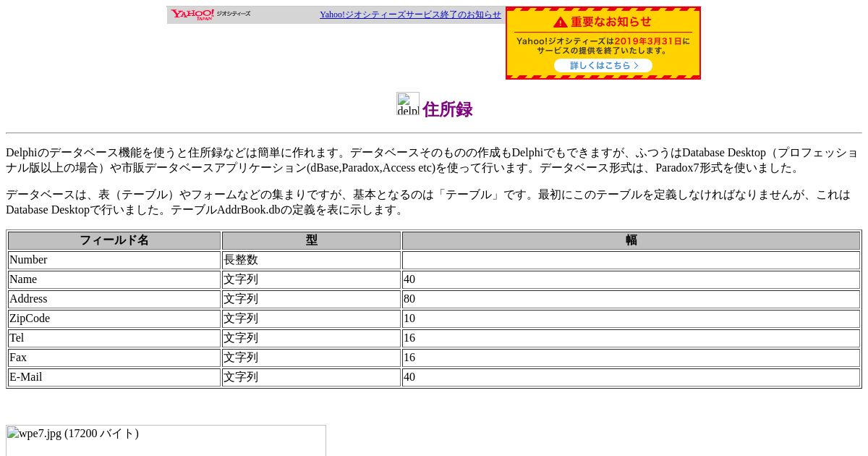Select the 長整数 type cell
This screenshot has height=456, width=868.
coord(311,260)
